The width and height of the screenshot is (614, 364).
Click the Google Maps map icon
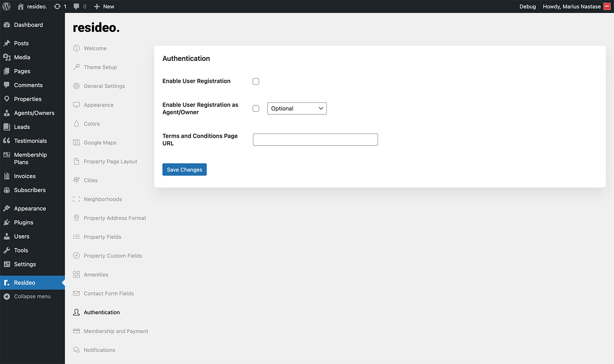[x=76, y=143]
